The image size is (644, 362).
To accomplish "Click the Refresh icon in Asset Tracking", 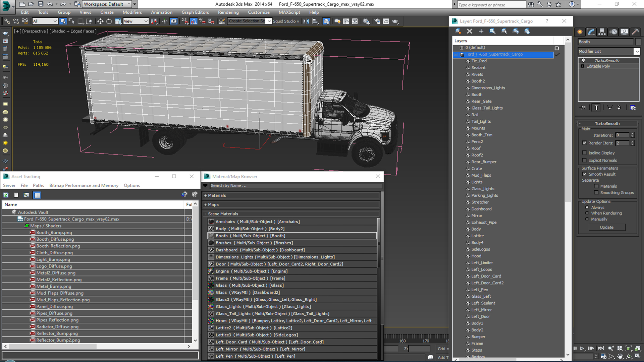I will (x=6, y=195).
